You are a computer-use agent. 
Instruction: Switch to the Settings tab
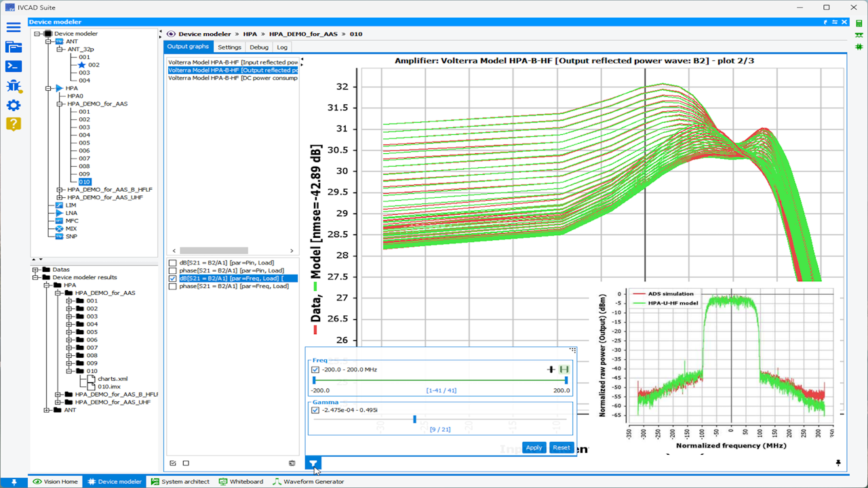point(229,47)
